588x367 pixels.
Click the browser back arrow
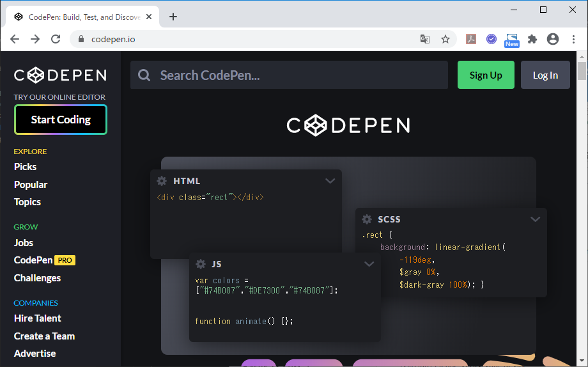click(x=15, y=39)
